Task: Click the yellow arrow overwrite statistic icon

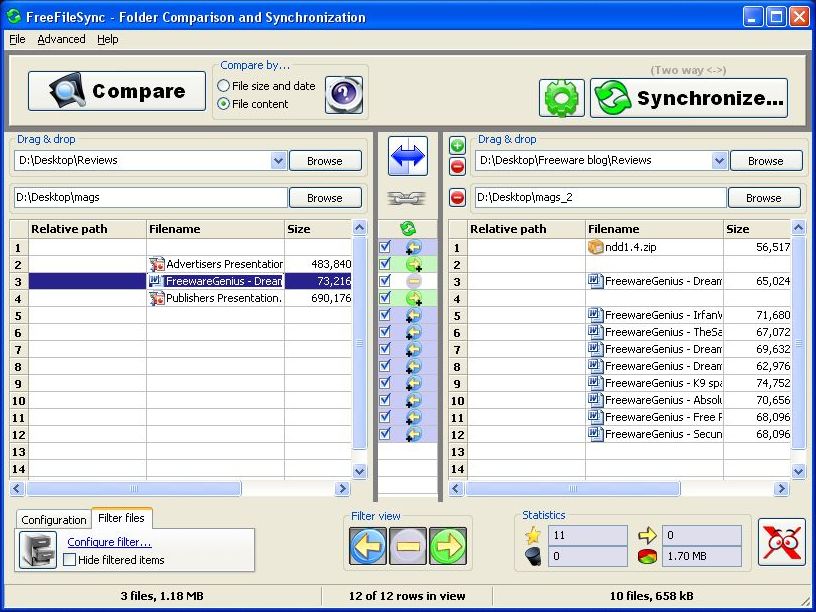Action: (647, 535)
